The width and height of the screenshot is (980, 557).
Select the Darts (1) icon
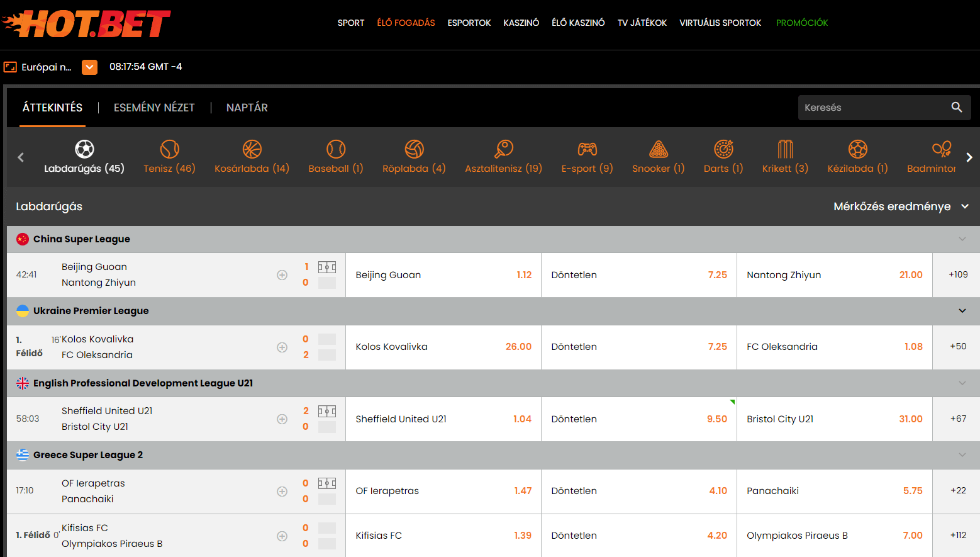click(723, 149)
